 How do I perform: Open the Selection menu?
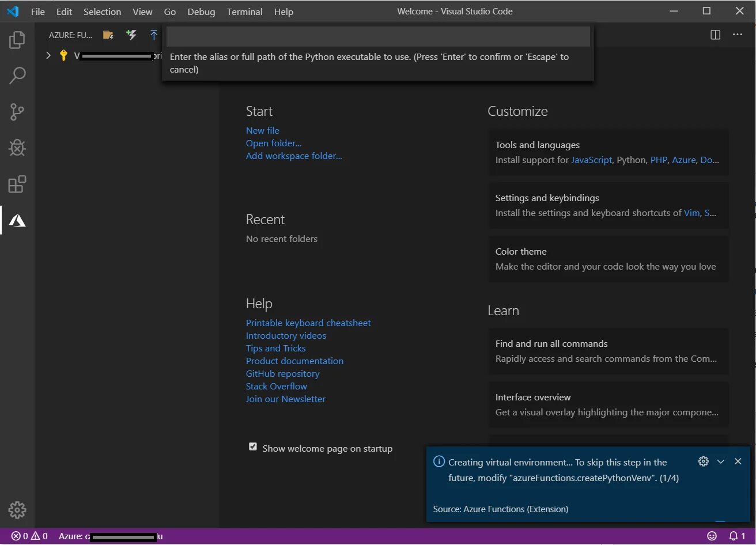click(102, 12)
